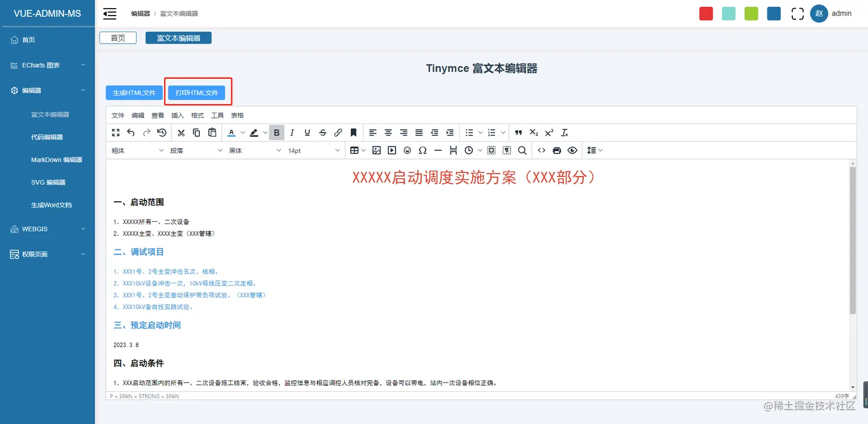The height and width of the screenshot is (424, 868).
Task: Center align text
Action: click(388, 133)
